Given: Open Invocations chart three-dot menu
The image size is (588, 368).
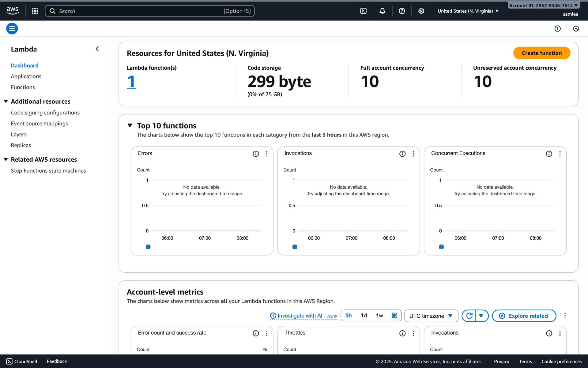Looking at the screenshot, I should click(413, 154).
